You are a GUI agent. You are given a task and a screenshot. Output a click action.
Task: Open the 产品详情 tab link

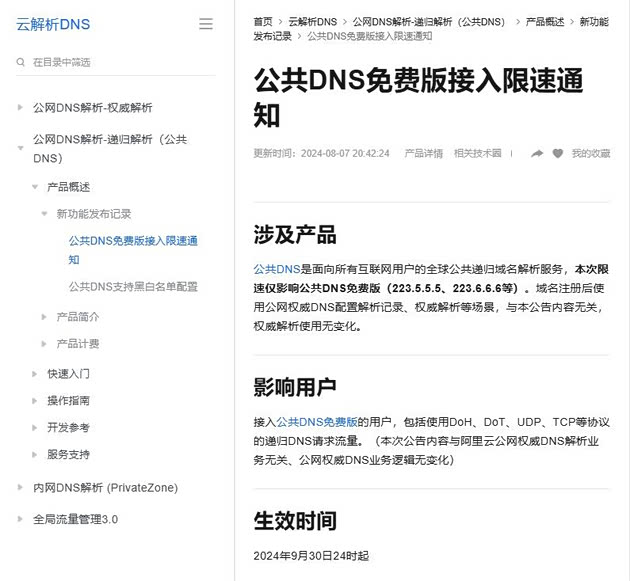tap(423, 154)
